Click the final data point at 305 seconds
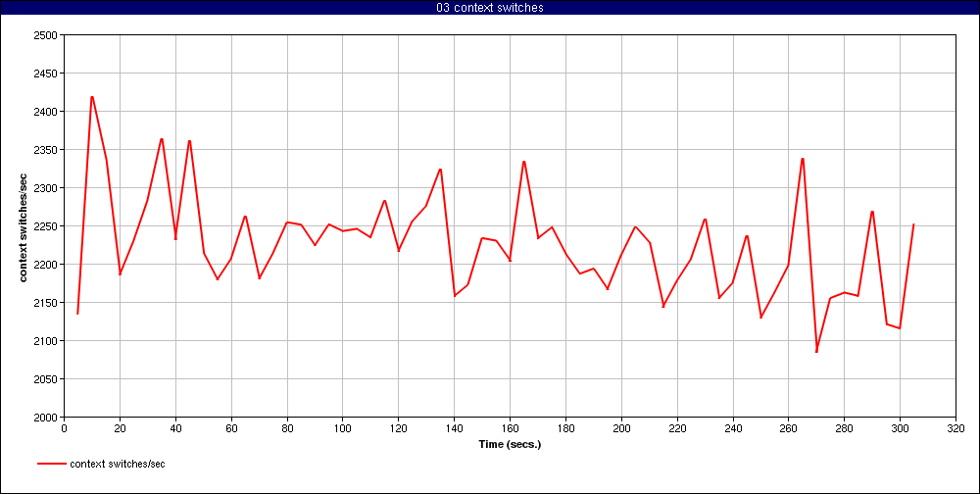Image resolution: width=980 pixels, height=494 pixels. tap(913, 224)
